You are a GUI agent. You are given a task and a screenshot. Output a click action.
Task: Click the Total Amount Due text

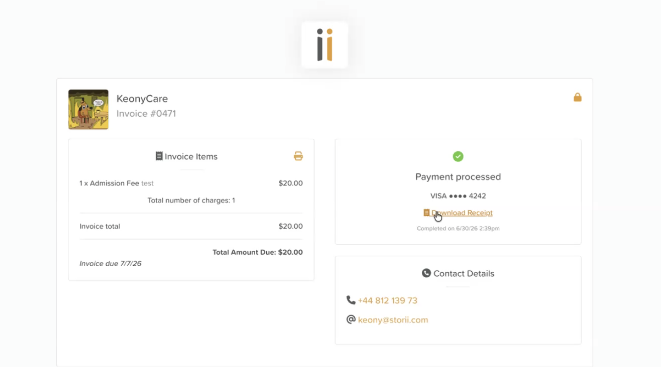click(x=258, y=252)
